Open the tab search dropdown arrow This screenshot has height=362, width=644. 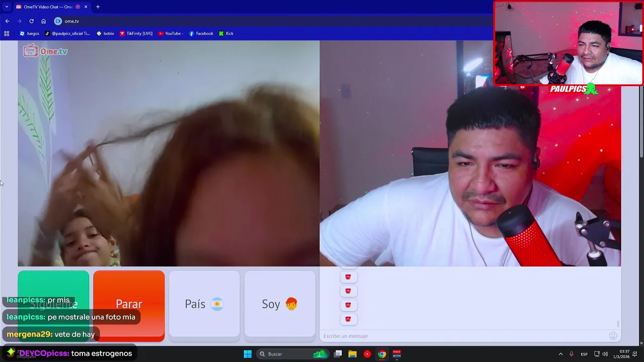pos(7,7)
